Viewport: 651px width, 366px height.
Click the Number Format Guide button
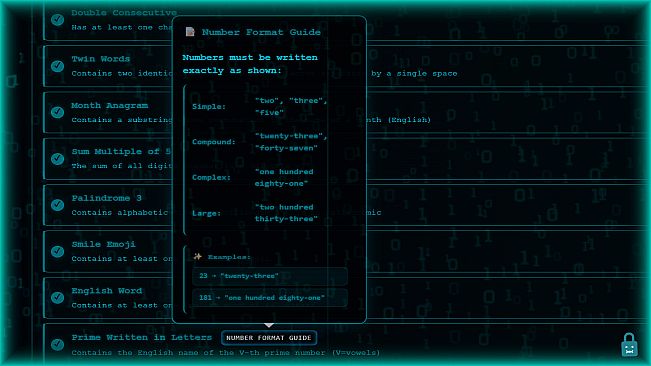tap(269, 338)
